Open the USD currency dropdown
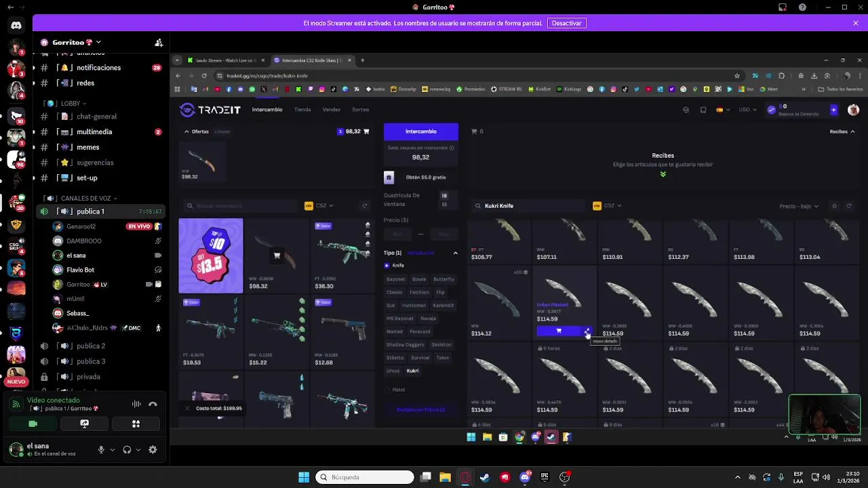Image resolution: width=868 pixels, height=488 pixels. [747, 110]
